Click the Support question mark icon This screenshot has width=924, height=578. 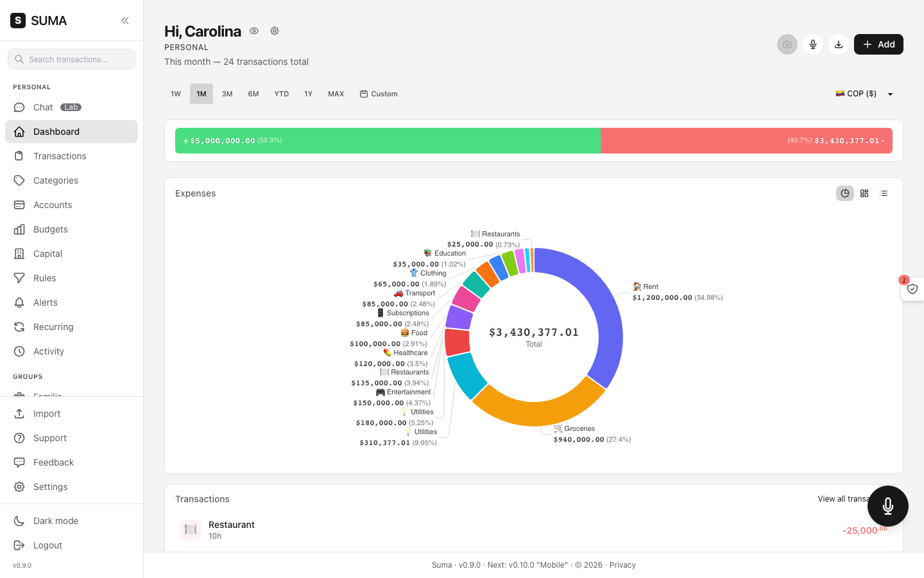coord(19,438)
